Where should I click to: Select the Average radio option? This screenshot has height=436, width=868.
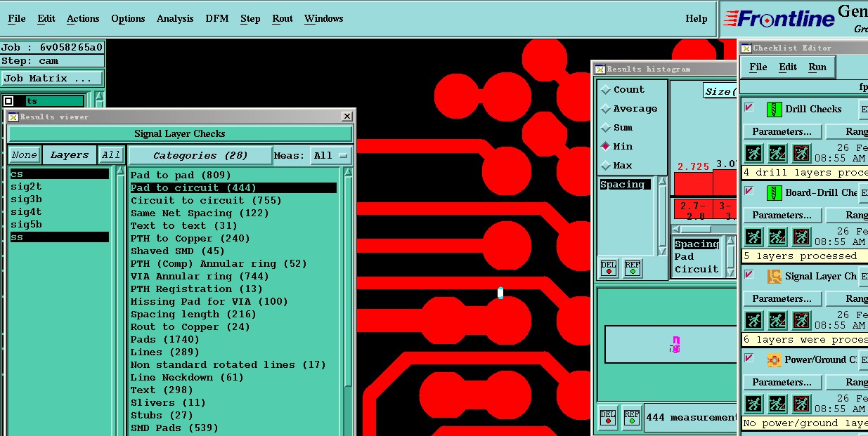pos(605,109)
